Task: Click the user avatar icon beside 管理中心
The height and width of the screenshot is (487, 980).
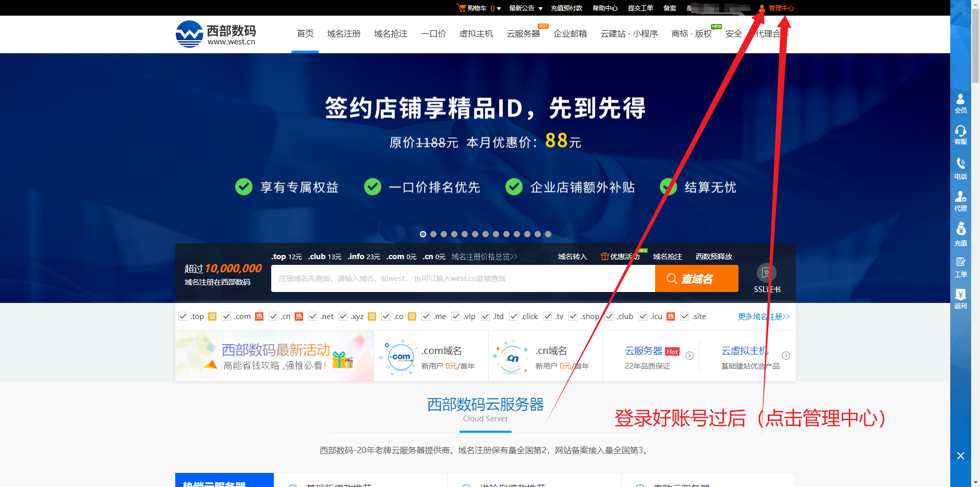Action: tap(761, 8)
